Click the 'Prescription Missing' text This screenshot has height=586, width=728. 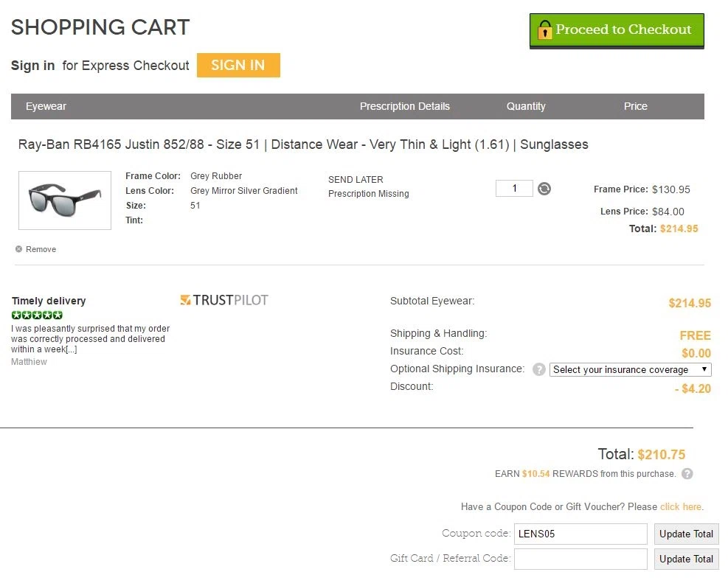(369, 193)
